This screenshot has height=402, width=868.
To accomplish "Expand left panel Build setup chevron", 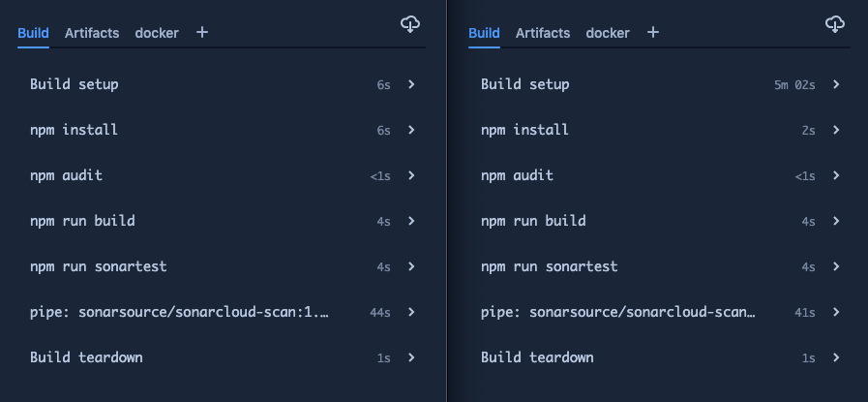I will [411, 84].
